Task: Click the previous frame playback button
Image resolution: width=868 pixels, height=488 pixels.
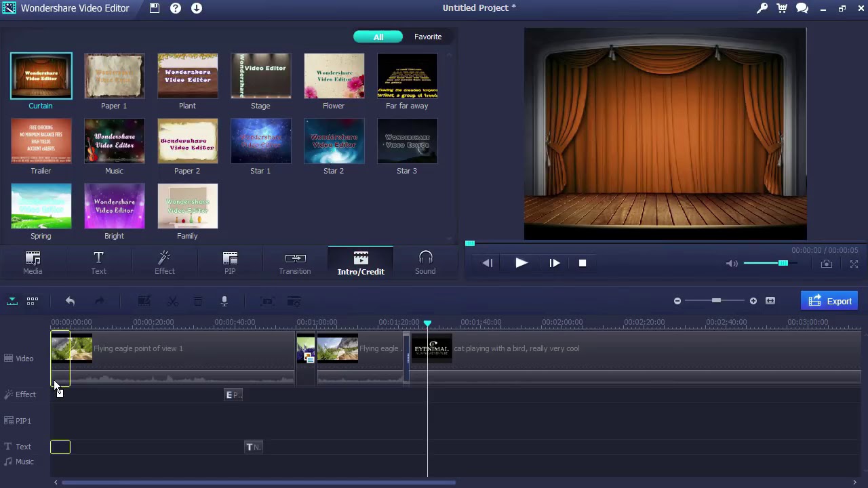Action: (x=488, y=263)
